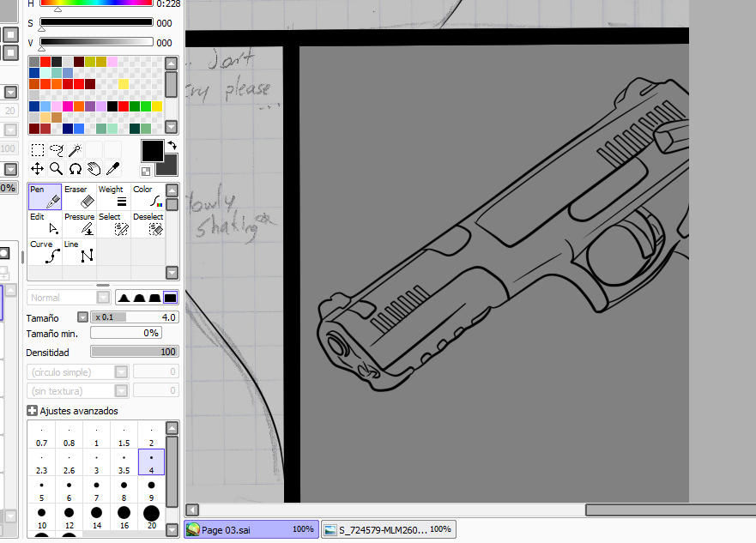Activate the lasso selection tool
This screenshot has width=756, height=543.
click(57, 150)
